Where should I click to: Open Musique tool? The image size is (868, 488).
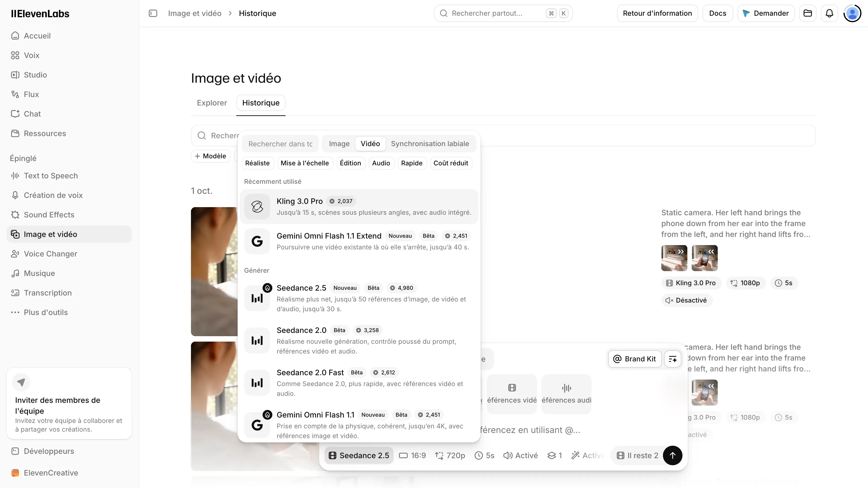coord(69,274)
